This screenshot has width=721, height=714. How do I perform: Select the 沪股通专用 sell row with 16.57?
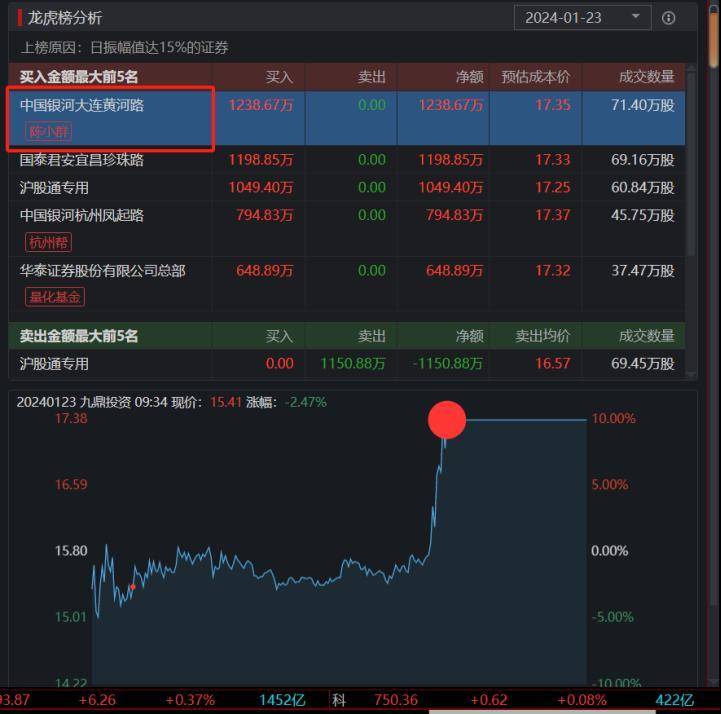347,364
